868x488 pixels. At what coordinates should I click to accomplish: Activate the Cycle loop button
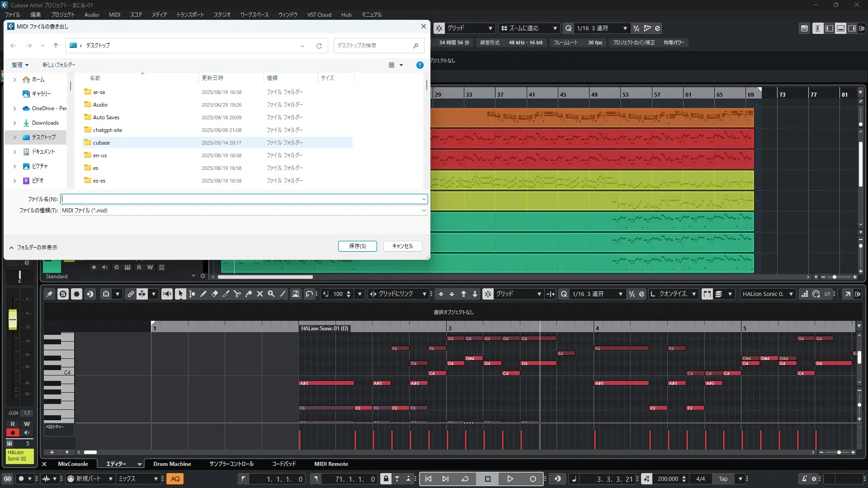click(465, 479)
